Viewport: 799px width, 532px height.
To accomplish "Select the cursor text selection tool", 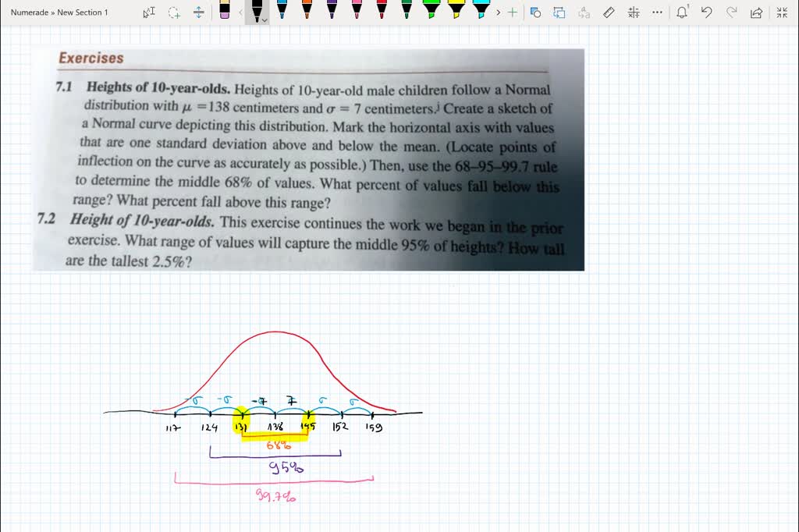I will click(147, 12).
